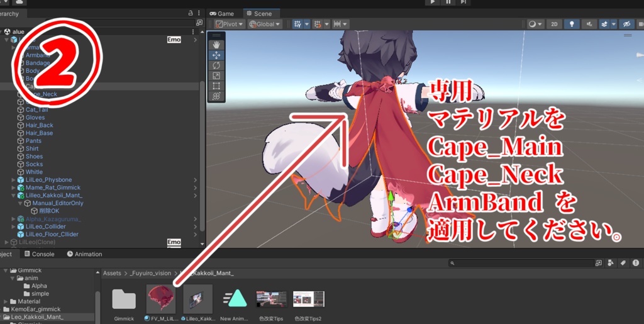Click the Hierarchy panel lock icon
Viewport: 644px width, 324px height.
tap(191, 13)
